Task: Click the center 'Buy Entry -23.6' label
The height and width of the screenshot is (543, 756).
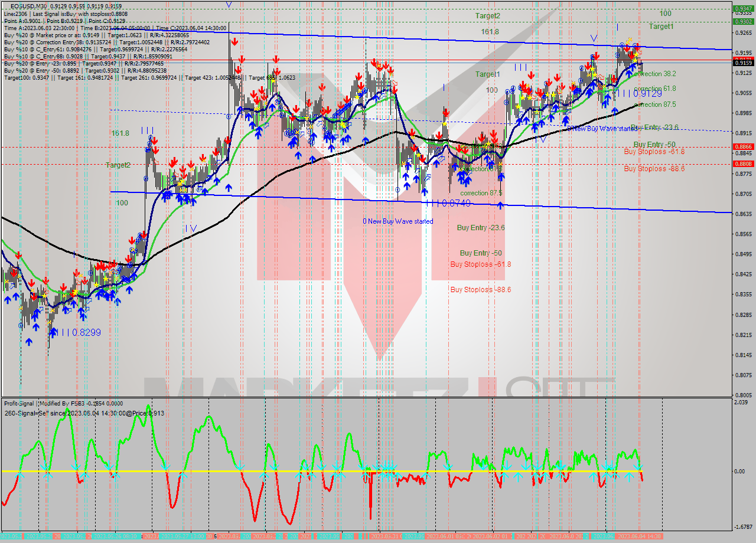Action: tap(481, 227)
